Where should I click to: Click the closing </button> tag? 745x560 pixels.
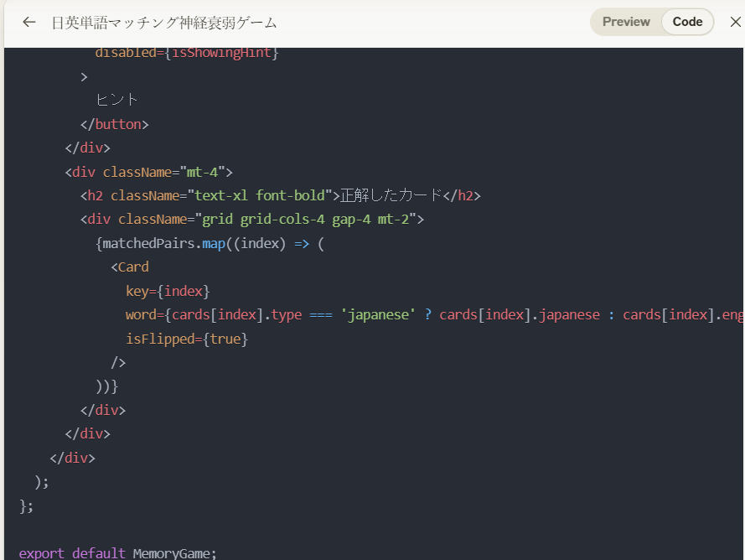(x=115, y=124)
